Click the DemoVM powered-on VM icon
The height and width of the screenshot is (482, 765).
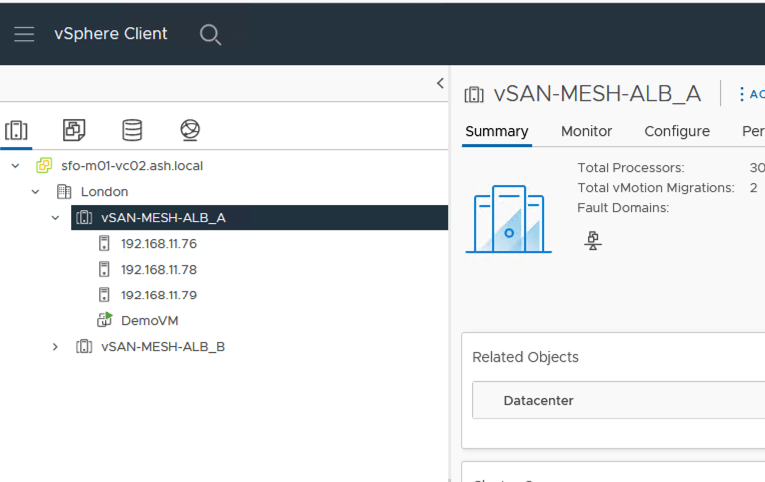pyautogui.click(x=104, y=320)
